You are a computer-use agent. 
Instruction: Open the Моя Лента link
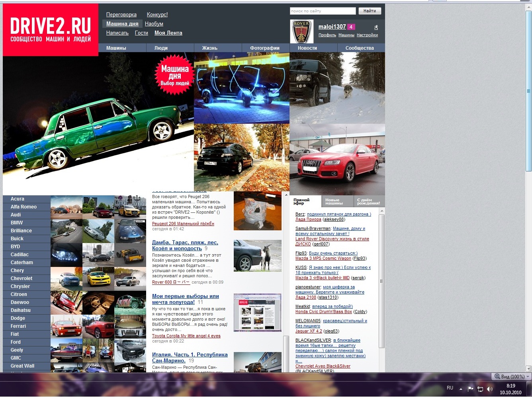(x=168, y=33)
